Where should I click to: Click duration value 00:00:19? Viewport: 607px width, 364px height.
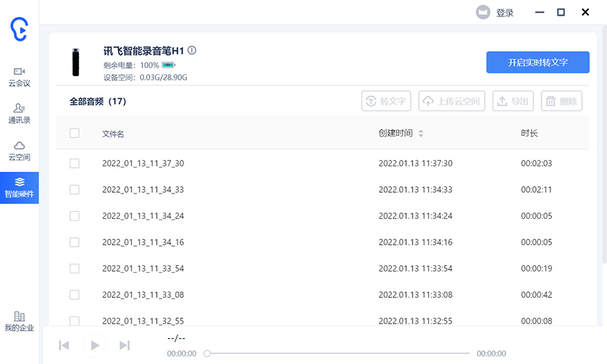coord(536,269)
